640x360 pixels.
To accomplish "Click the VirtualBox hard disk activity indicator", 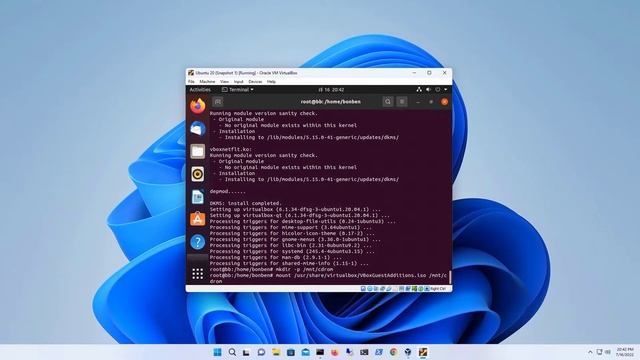I will click(363, 289).
